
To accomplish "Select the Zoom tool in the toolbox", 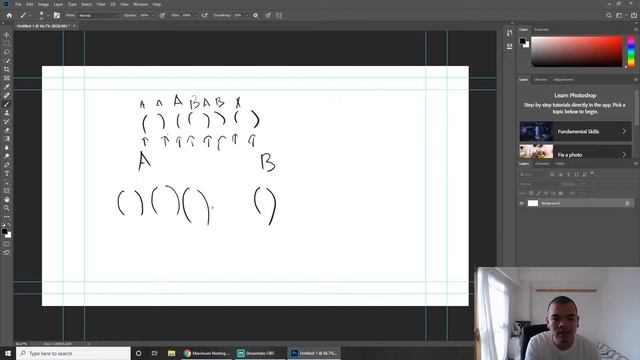I will pyautogui.click(x=7, y=208).
